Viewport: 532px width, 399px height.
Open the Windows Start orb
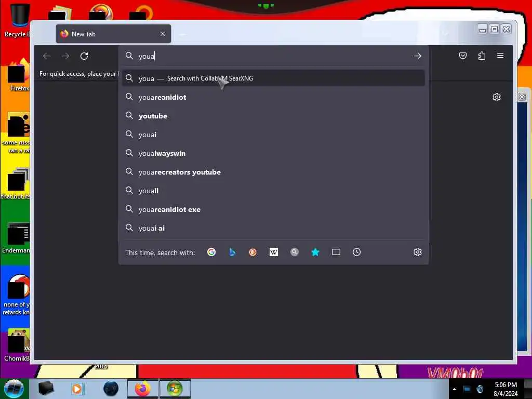14,389
